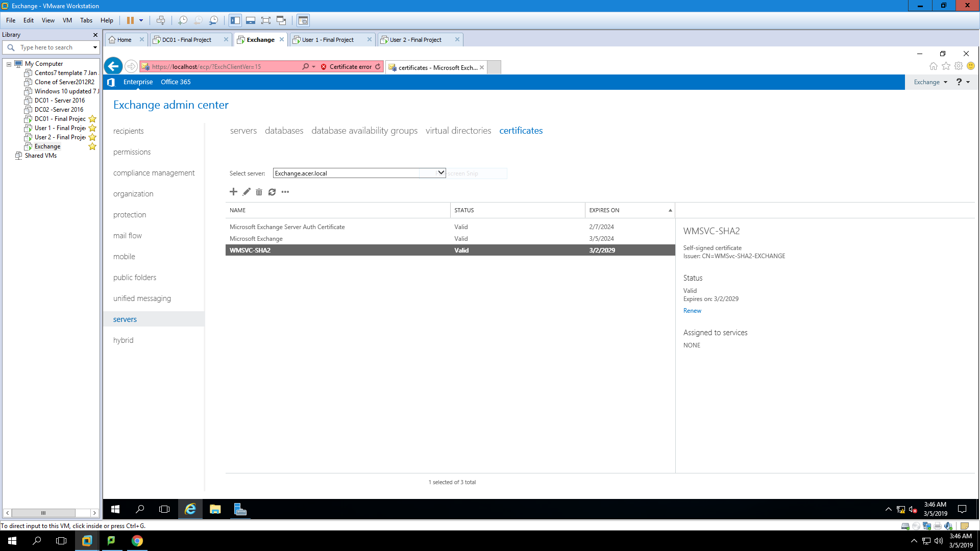Select the Microsoft Exchange certificate row
Viewport: 980px width, 551px height.
[450, 239]
